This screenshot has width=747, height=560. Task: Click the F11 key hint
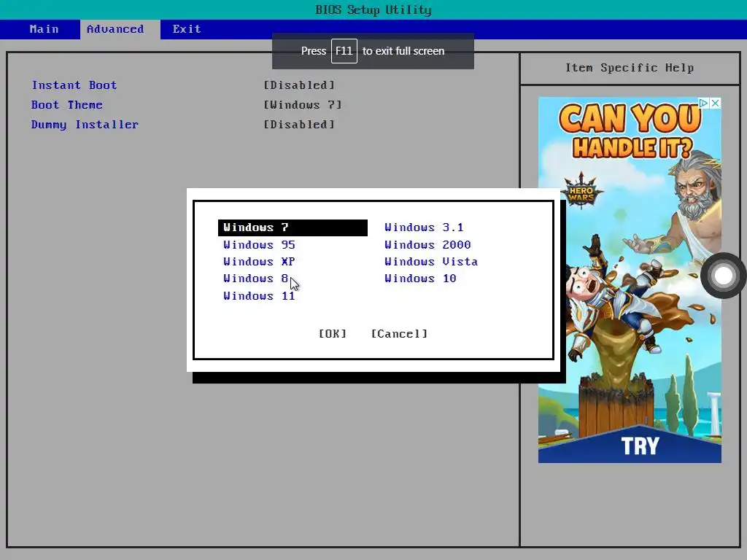pos(344,51)
